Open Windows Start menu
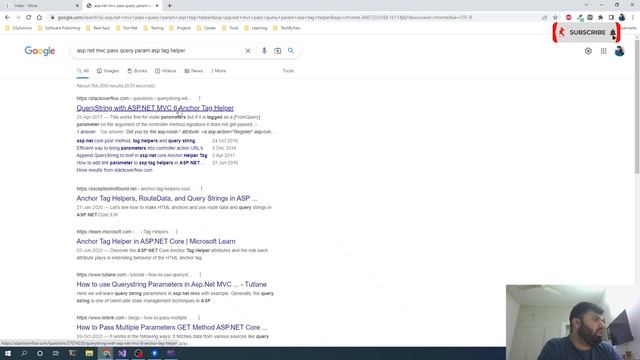Viewport: 640px width, 360px height. 8,353
